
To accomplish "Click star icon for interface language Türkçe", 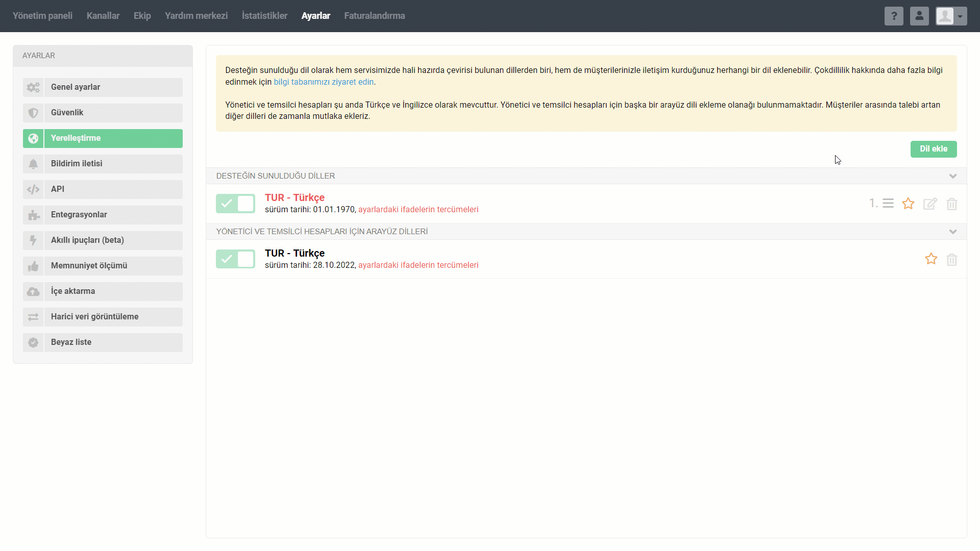I will pyautogui.click(x=931, y=259).
